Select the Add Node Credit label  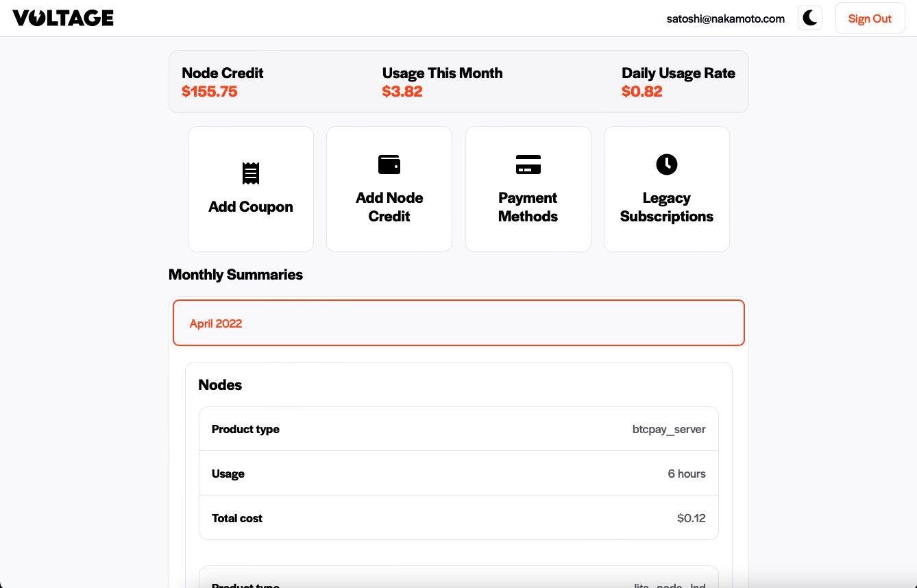389,207
